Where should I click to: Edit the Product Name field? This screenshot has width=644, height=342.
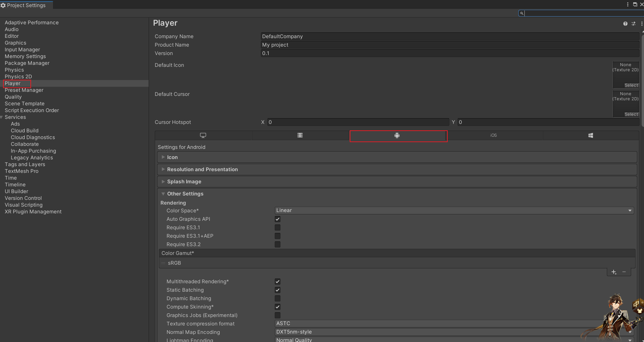[450, 45]
